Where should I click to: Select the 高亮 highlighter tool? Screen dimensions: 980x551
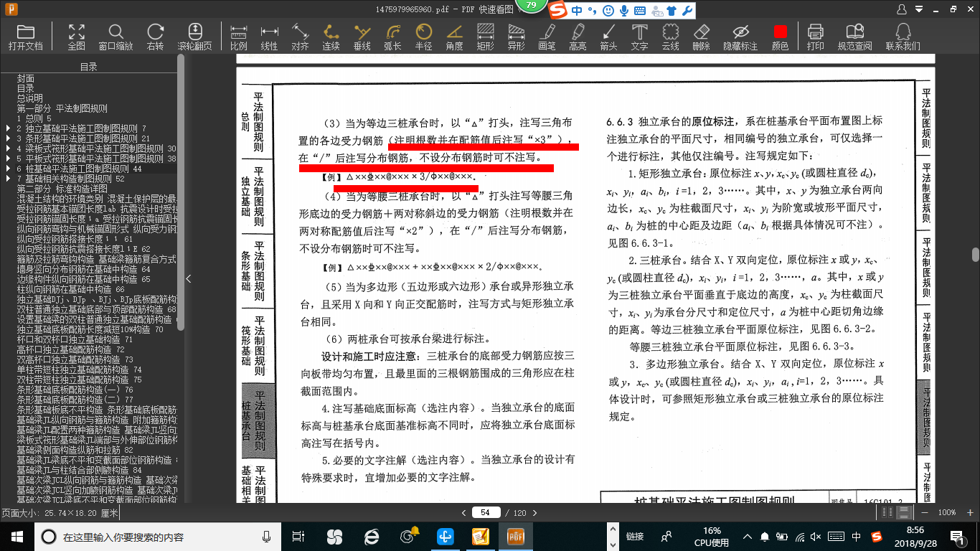click(578, 37)
